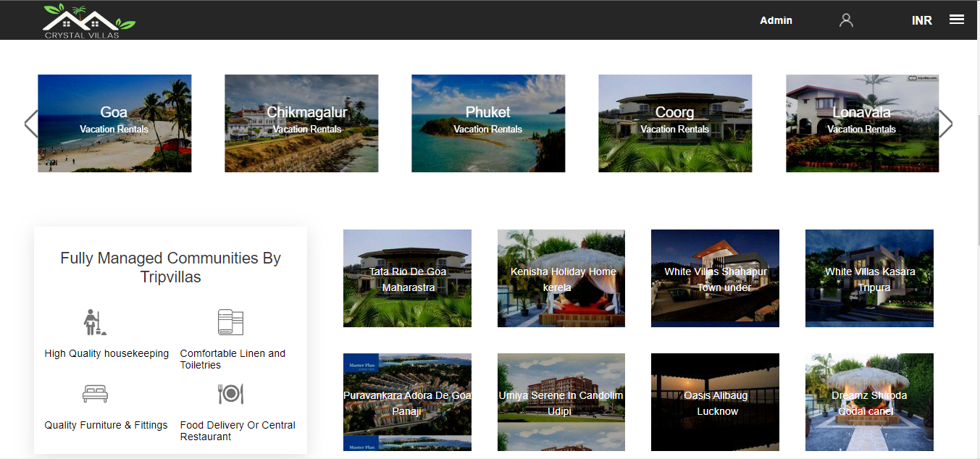Open Umiya Serene In Candolim Udipi
Image resolution: width=980 pixels, height=459 pixels.
pos(561,402)
